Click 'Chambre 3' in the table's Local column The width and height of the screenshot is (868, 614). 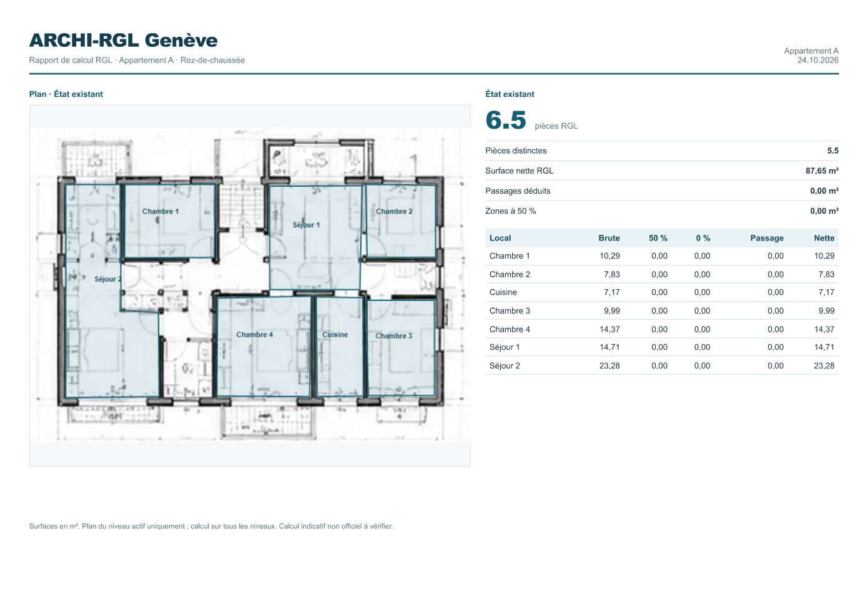pos(510,310)
